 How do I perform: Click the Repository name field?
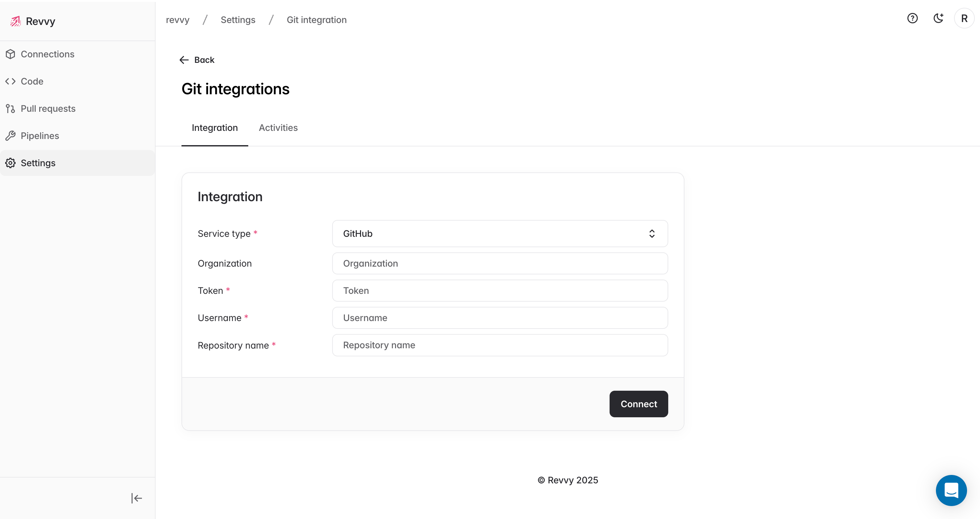click(500, 345)
